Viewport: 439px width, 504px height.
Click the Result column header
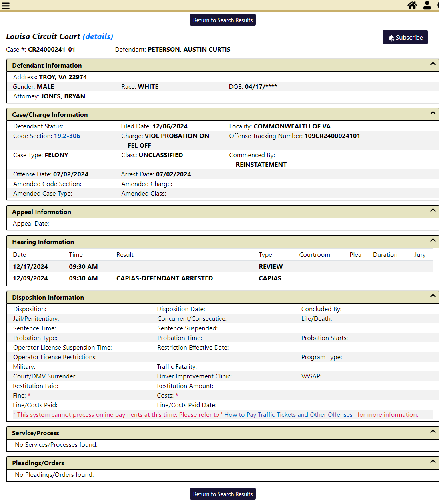coord(125,255)
